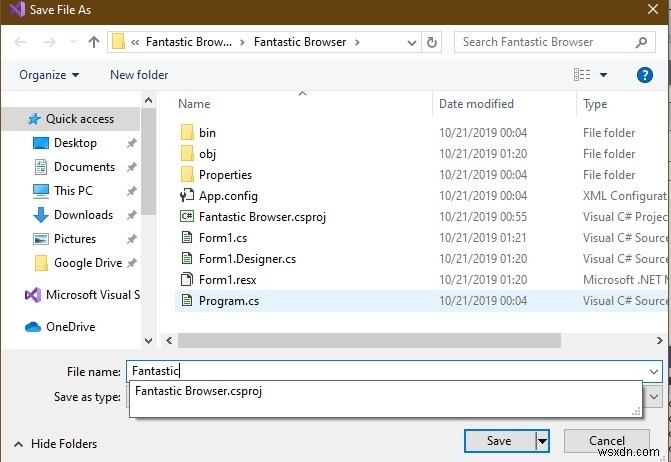The image size is (671, 462).
Task: Select Fantastic Browser.csproj in file list
Action: [262, 217]
